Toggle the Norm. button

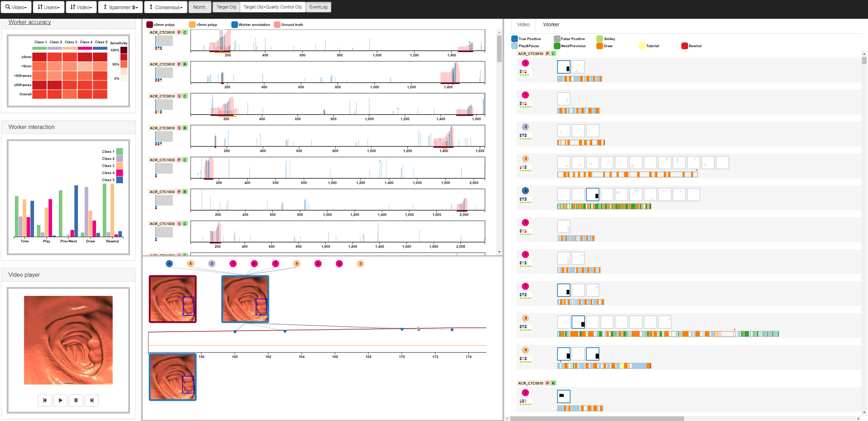200,7
